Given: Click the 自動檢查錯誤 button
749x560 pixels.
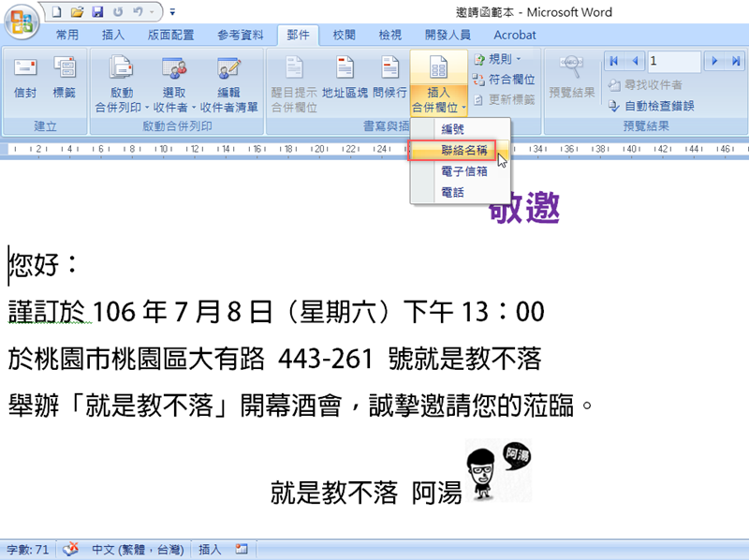Looking at the screenshot, I should [x=652, y=106].
